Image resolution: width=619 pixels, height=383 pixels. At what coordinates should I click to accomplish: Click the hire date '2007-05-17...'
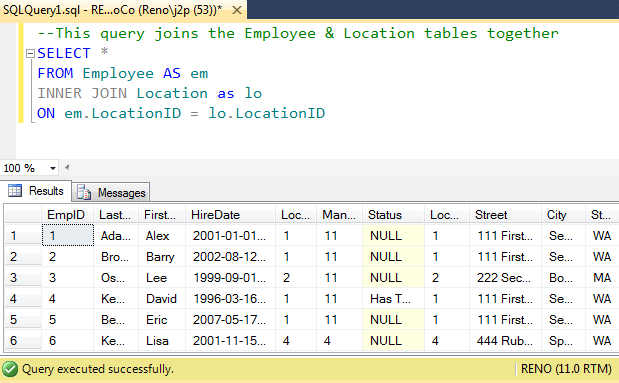(x=231, y=319)
